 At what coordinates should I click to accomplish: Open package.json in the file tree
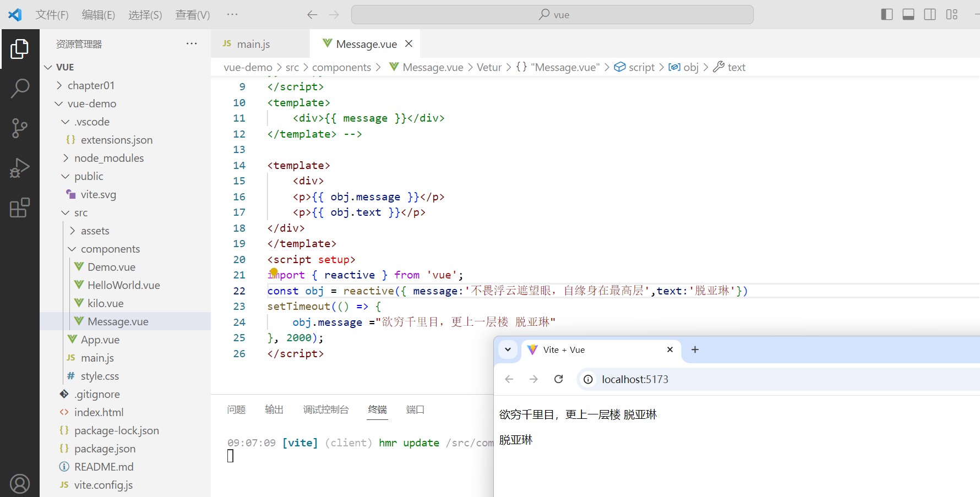125,449
